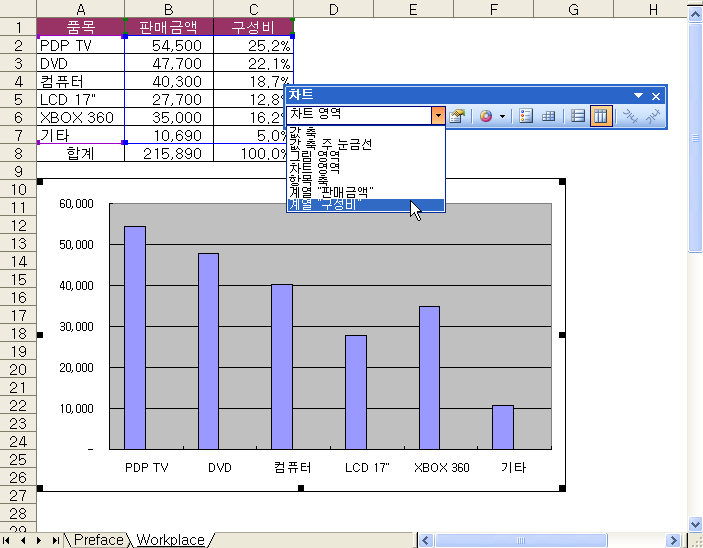703x548 pixels.
Task: Click horizontal scrollbar left arrow
Action: [x=426, y=540]
